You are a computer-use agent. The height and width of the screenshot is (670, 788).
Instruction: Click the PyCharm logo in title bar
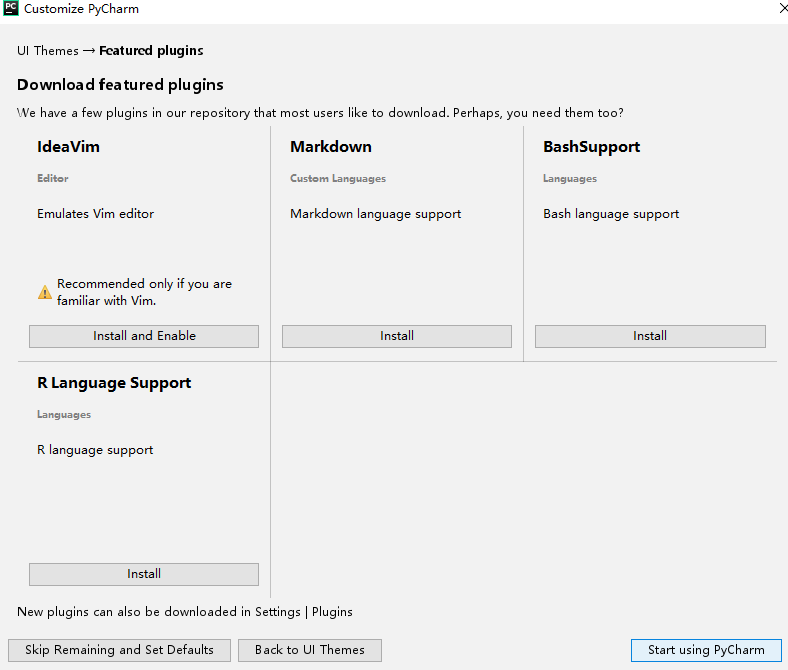[11, 8]
